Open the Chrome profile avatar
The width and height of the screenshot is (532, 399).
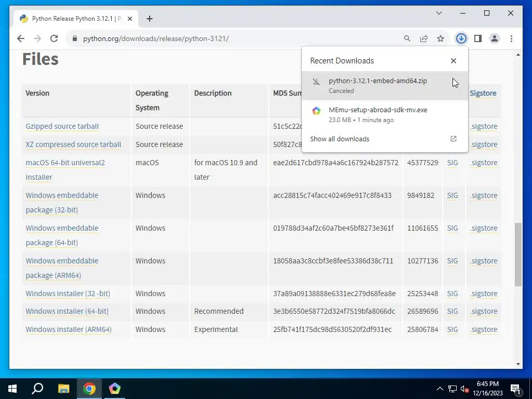(x=495, y=38)
